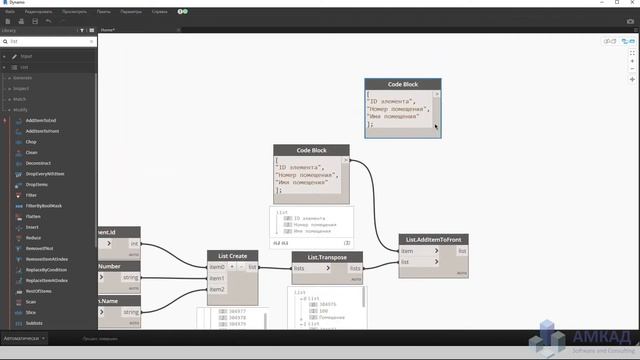640x360 pixels.
Task: Zoom to fit the workspace
Action: (632, 53)
